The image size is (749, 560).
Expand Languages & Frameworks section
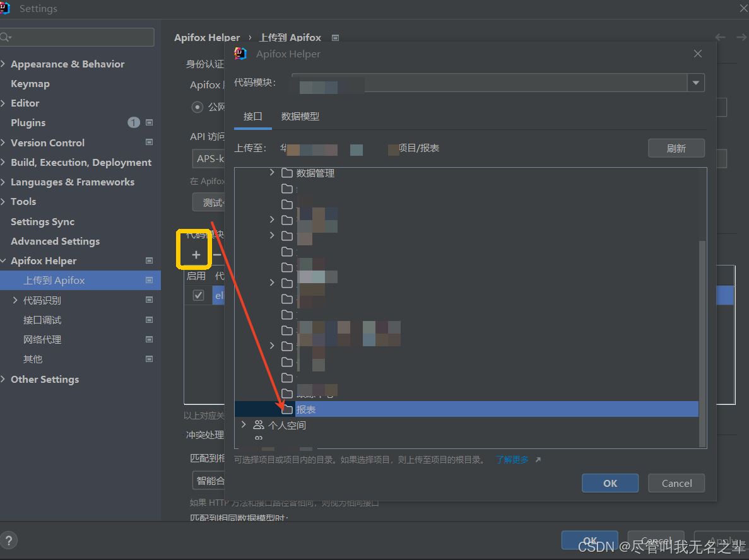(3, 182)
